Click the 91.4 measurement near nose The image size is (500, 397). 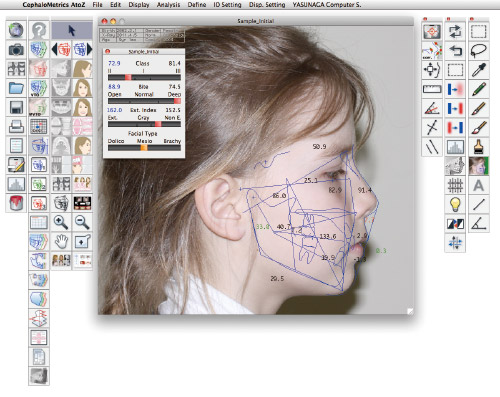point(365,190)
